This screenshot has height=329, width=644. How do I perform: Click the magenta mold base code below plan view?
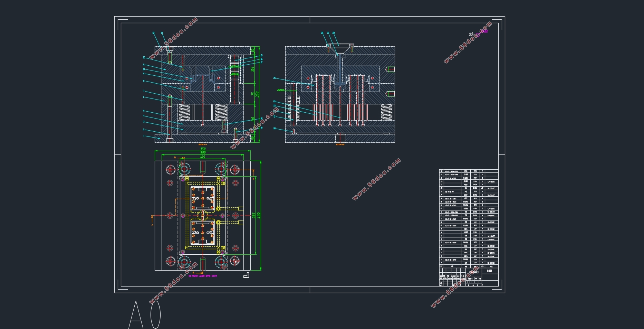[203, 276]
